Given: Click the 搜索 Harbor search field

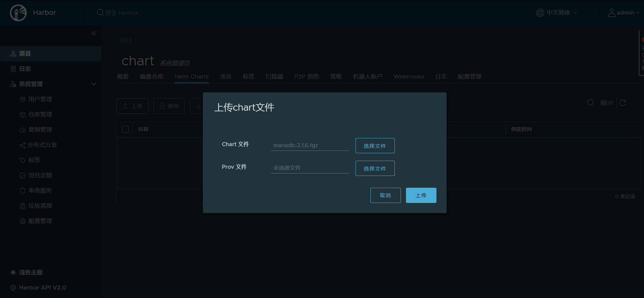Looking at the screenshot, I should [124, 13].
